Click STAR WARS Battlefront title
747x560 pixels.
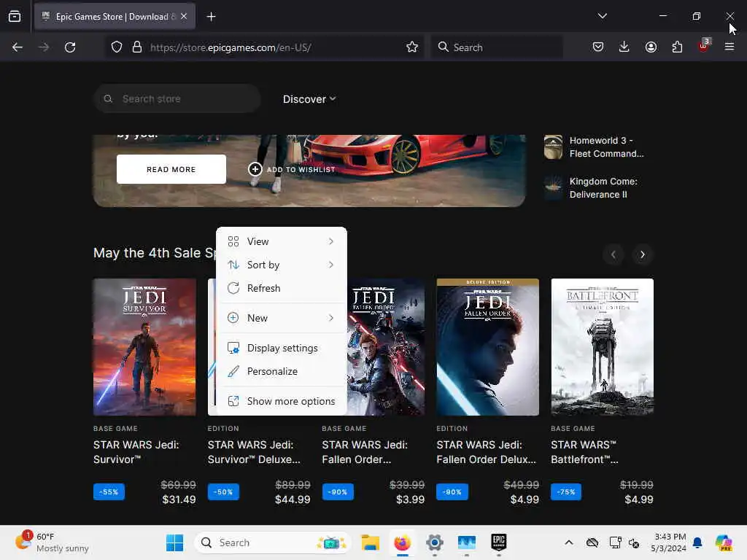584,452
